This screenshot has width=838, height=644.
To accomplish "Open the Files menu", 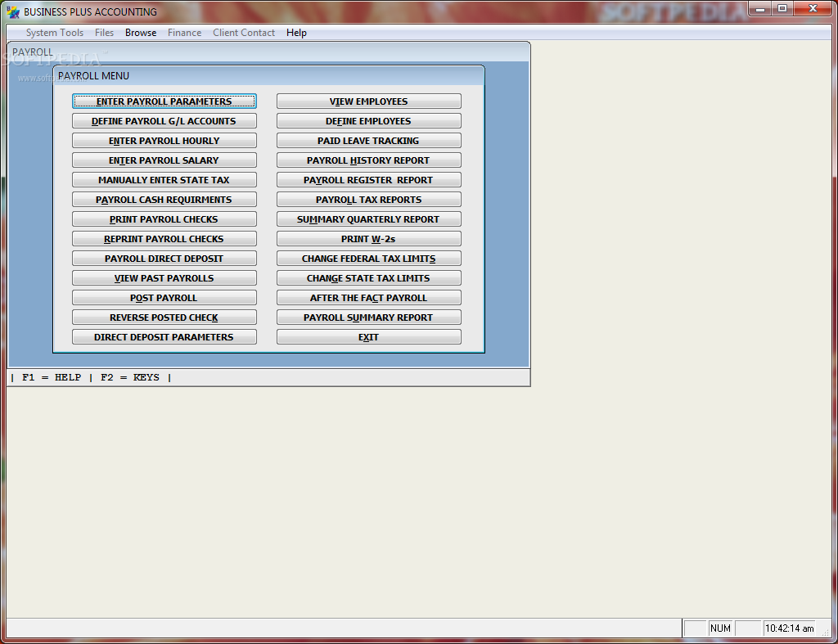I will pyautogui.click(x=104, y=33).
